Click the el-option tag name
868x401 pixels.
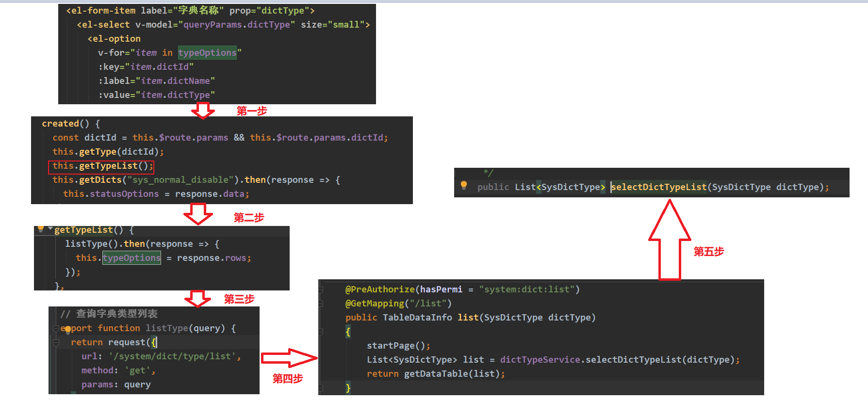coord(116,38)
